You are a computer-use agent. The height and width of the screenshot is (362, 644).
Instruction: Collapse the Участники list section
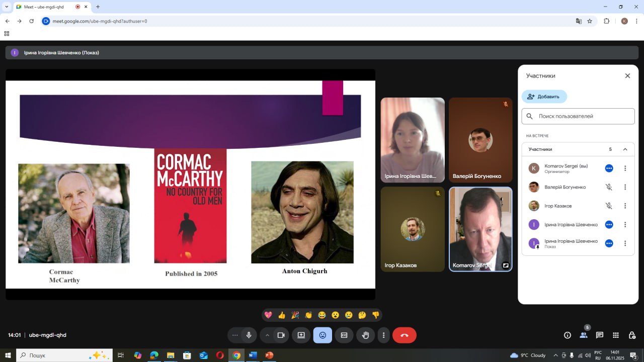click(625, 149)
